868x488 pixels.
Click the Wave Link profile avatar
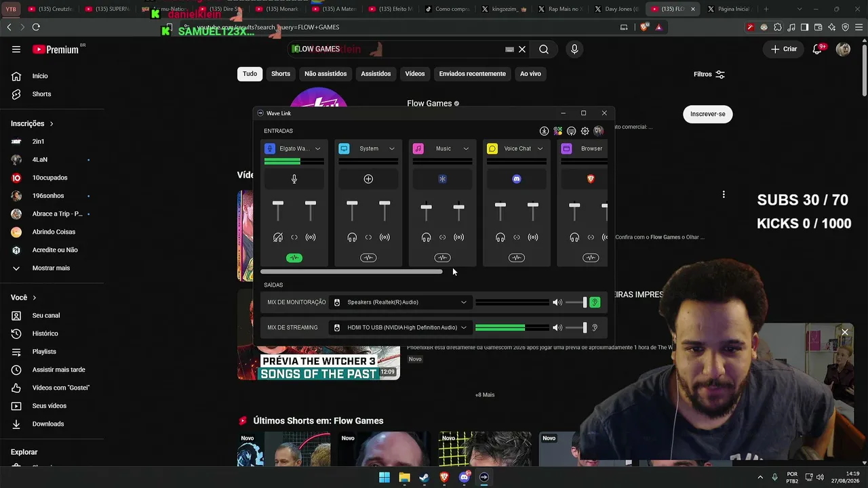pos(598,131)
